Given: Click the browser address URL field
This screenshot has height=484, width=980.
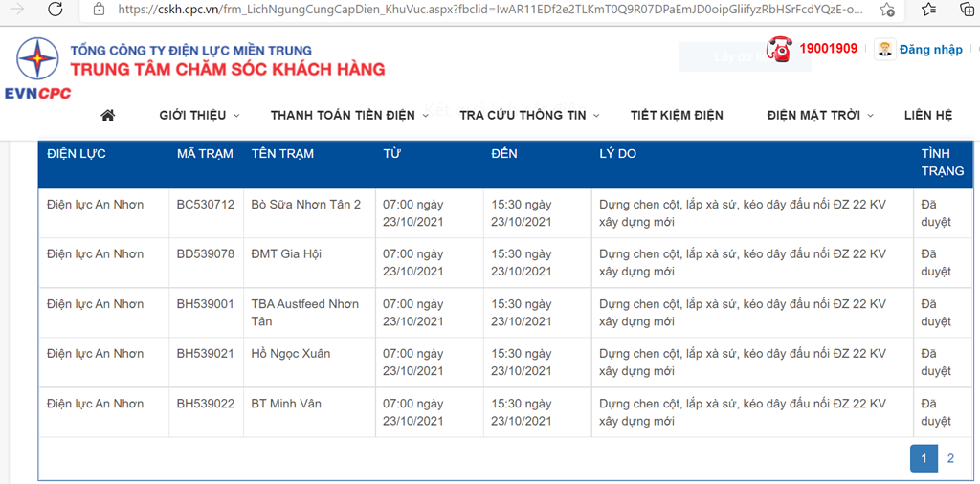Looking at the screenshot, I should pyautogui.click(x=479, y=10).
